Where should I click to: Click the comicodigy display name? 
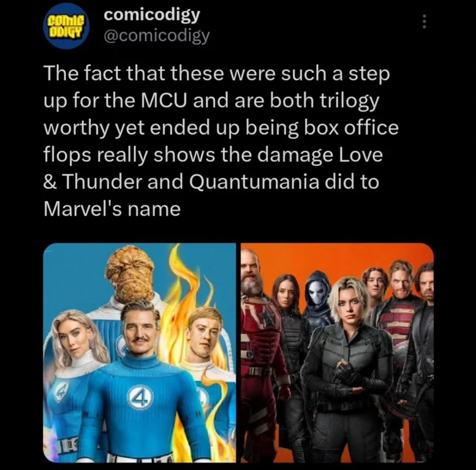[x=152, y=14]
